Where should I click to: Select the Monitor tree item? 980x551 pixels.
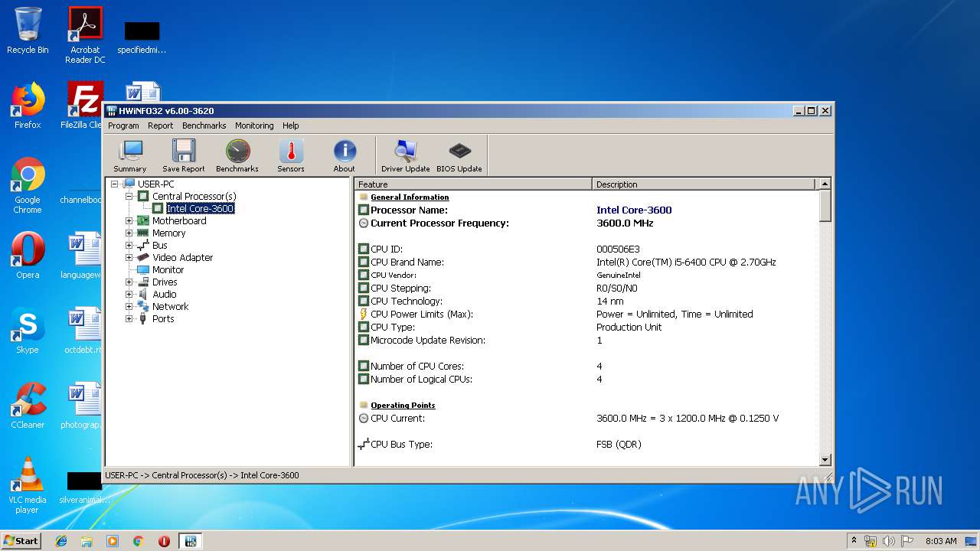coord(168,269)
